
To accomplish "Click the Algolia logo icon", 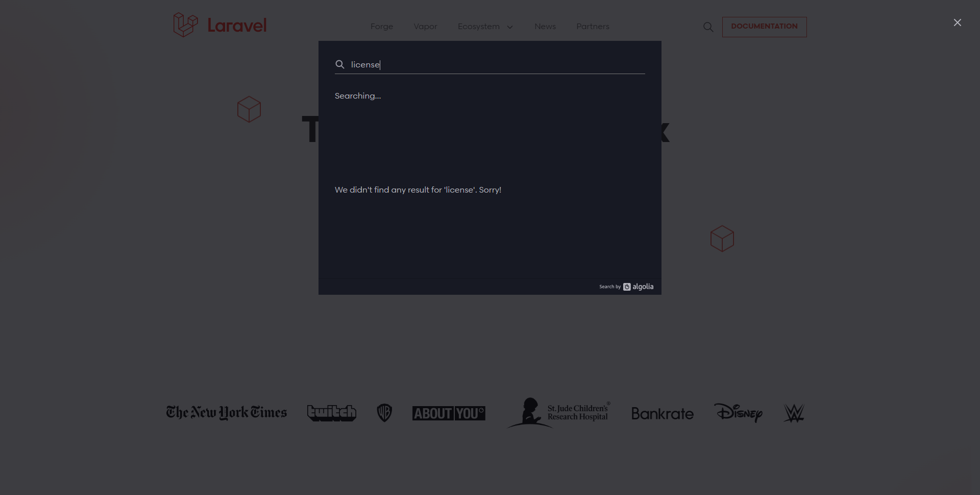I will pyautogui.click(x=627, y=287).
